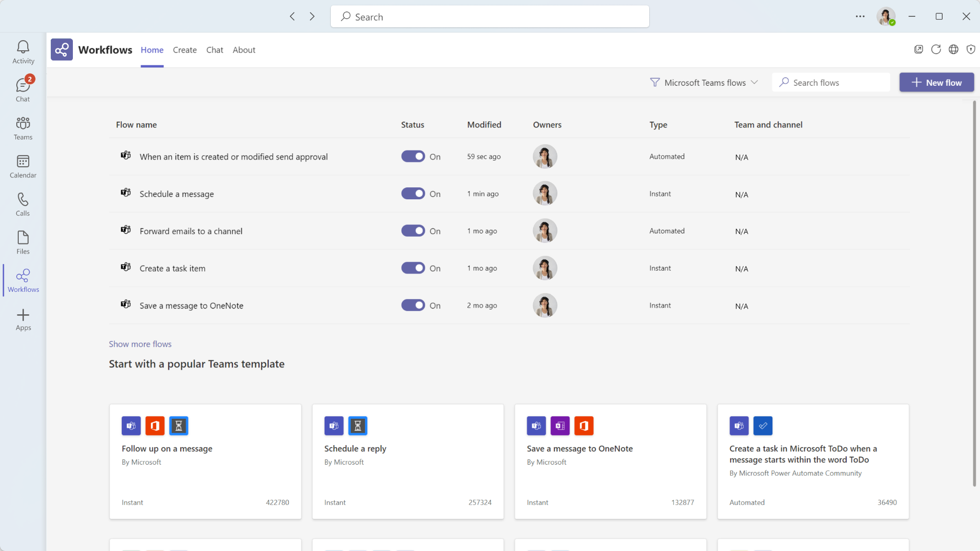
Task: Toggle off the Save a message to OneNote flow
Action: pyautogui.click(x=413, y=305)
